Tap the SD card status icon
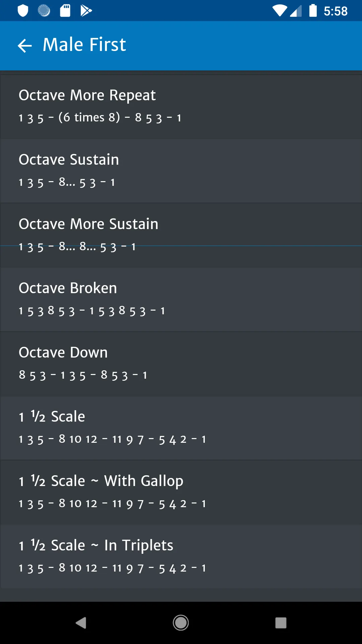This screenshot has width=362, height=644. pyautogui.click(x=65, y=10)
